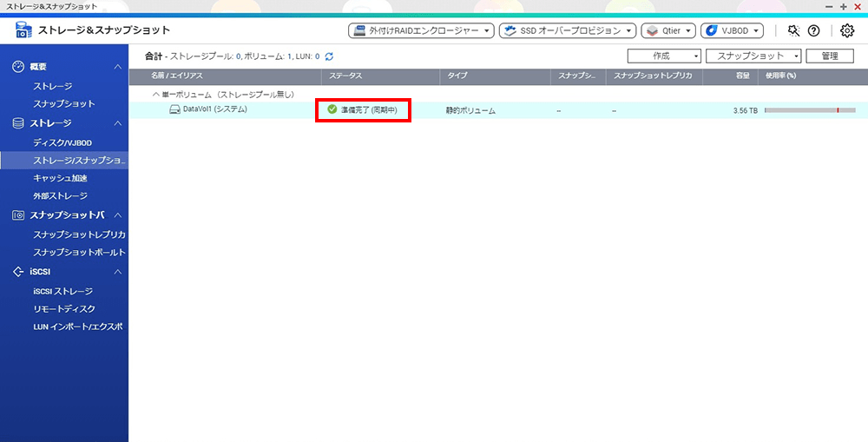Click the スナップショットバ camera icon in sidebar

point(18,214)
